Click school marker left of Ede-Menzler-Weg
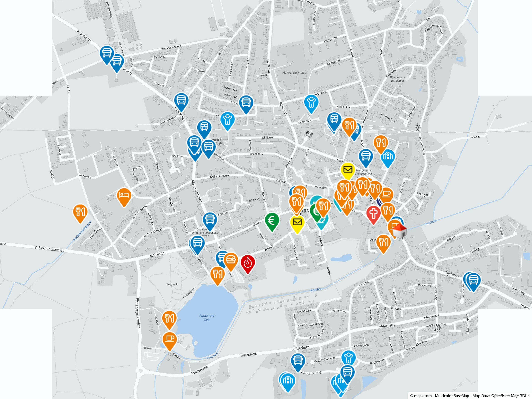 coord(288,383)
